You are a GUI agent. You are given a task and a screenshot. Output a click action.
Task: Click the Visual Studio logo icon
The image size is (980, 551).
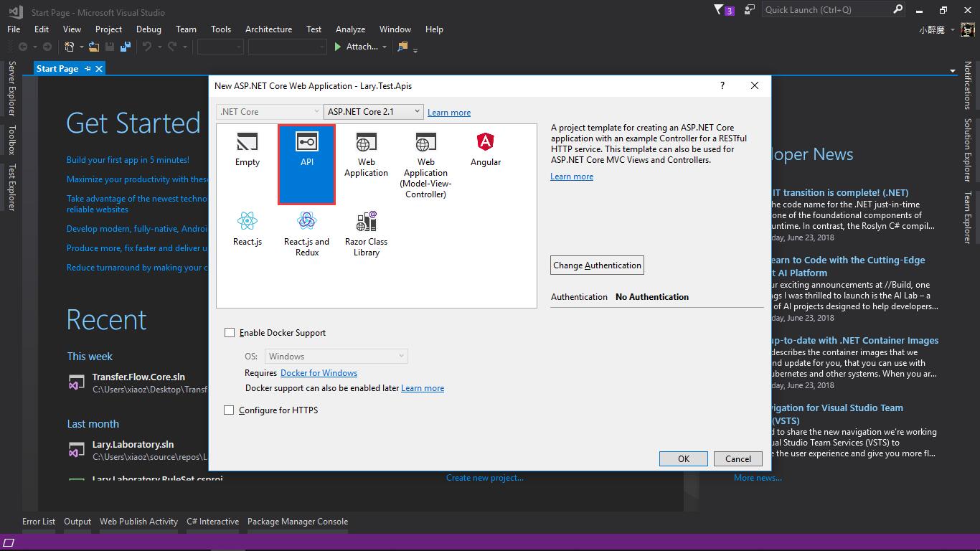pos(15,11)
